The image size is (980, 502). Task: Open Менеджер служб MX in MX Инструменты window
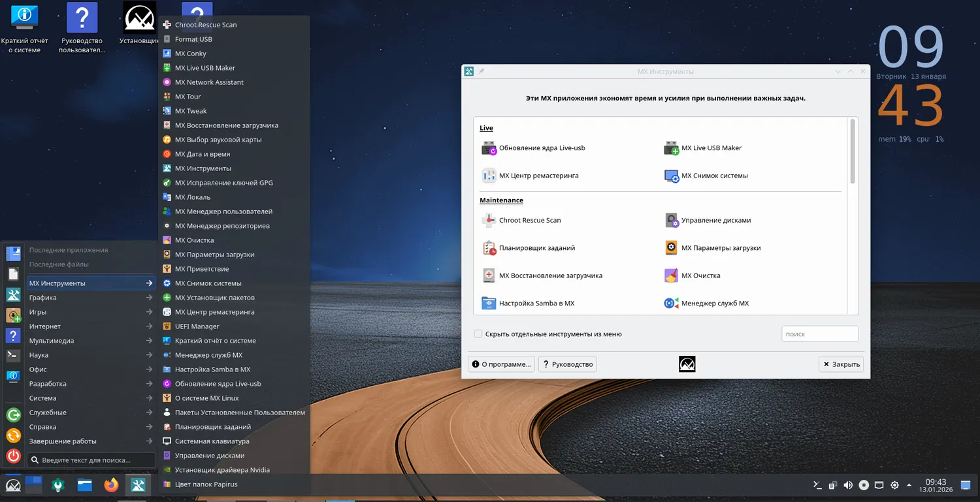pos(706,304)
